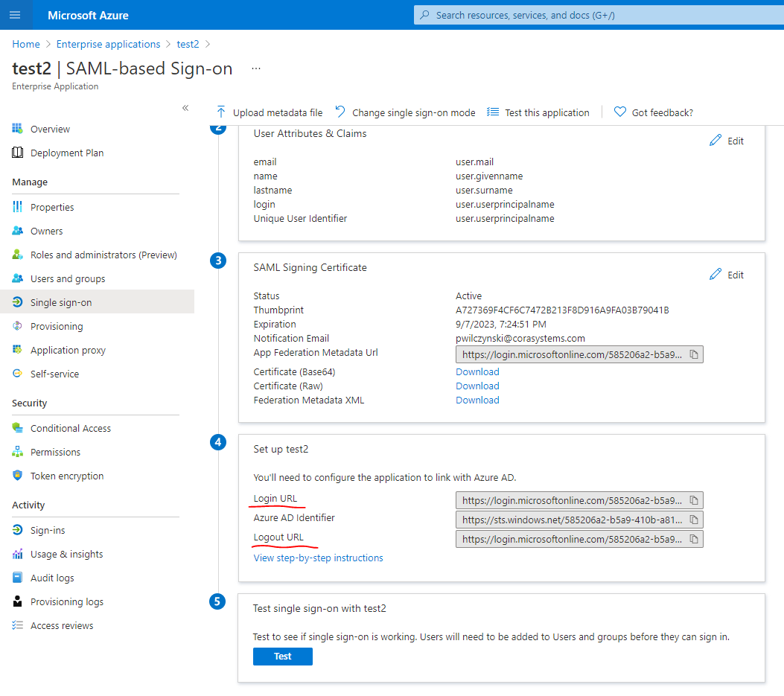The height and width of the screenshot is (696, 784).
Task: Click the Usage & insights chart icon
Action: pyautogui.click(x=18, y=554)
